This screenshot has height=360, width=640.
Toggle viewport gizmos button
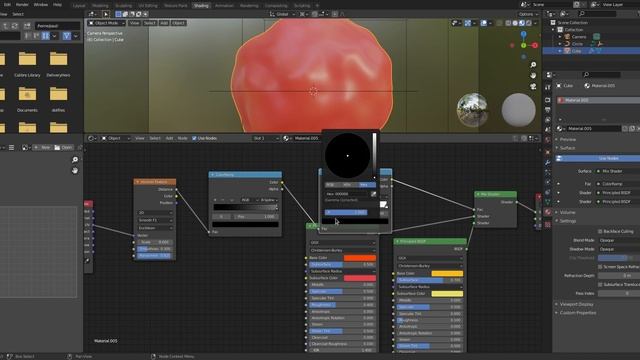pyautogui.click(x=468, y=23)
